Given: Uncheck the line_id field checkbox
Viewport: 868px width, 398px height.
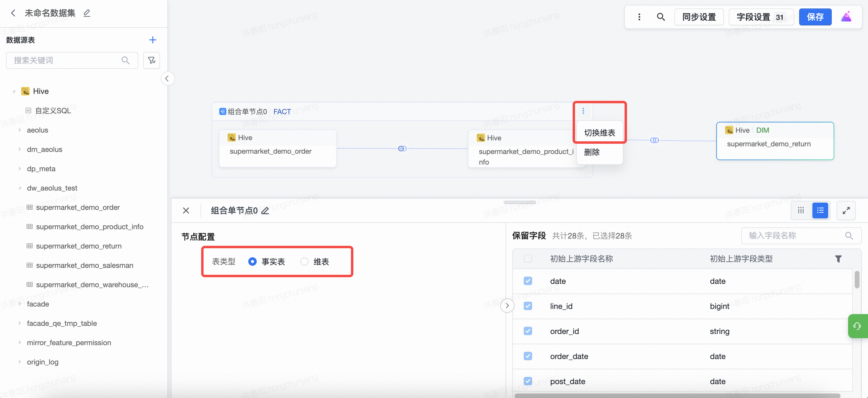Looking at the screenshot, I should coord(528,306).
